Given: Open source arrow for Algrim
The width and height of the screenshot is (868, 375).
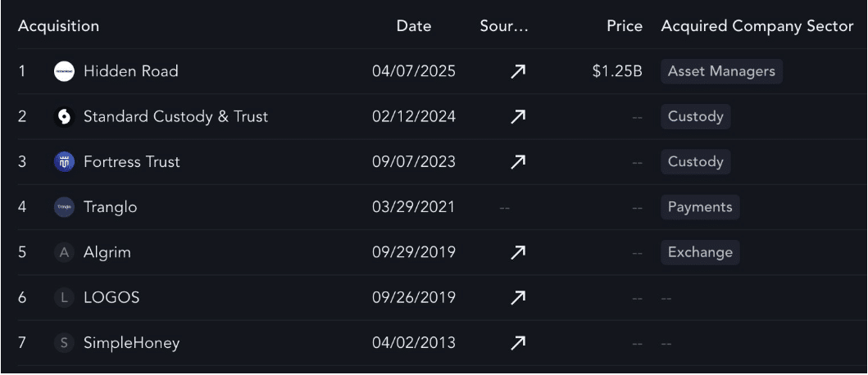Looking at the screenshot, I should (517, 253).
